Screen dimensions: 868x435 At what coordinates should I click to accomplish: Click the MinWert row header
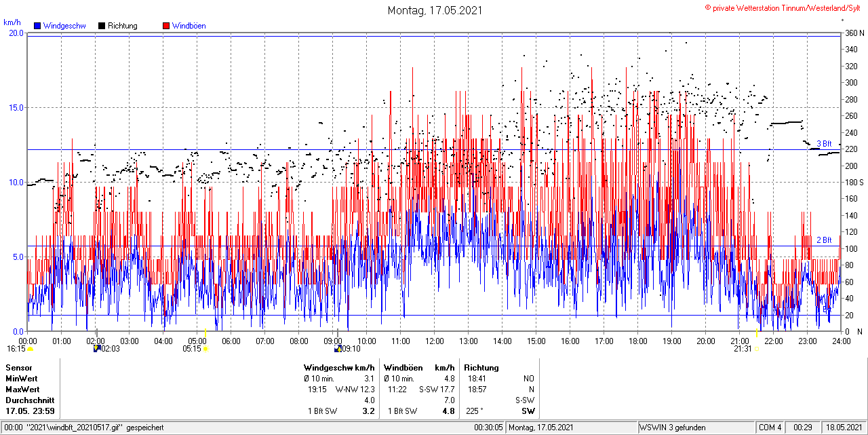tap(22, 379)
